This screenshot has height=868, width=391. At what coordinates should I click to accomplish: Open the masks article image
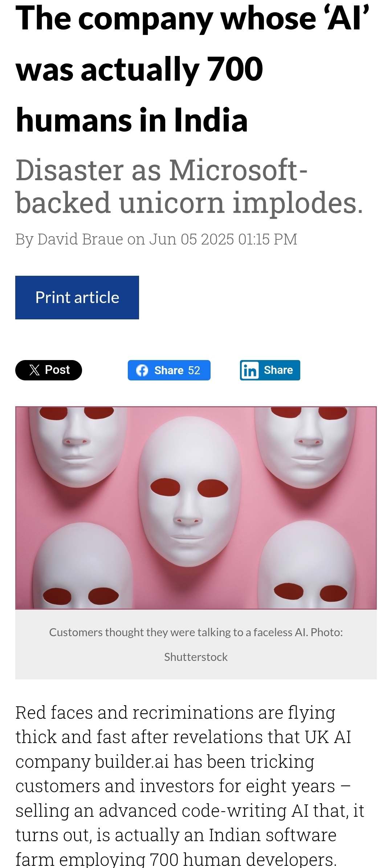pyautogui.click(x=196, y=508)
